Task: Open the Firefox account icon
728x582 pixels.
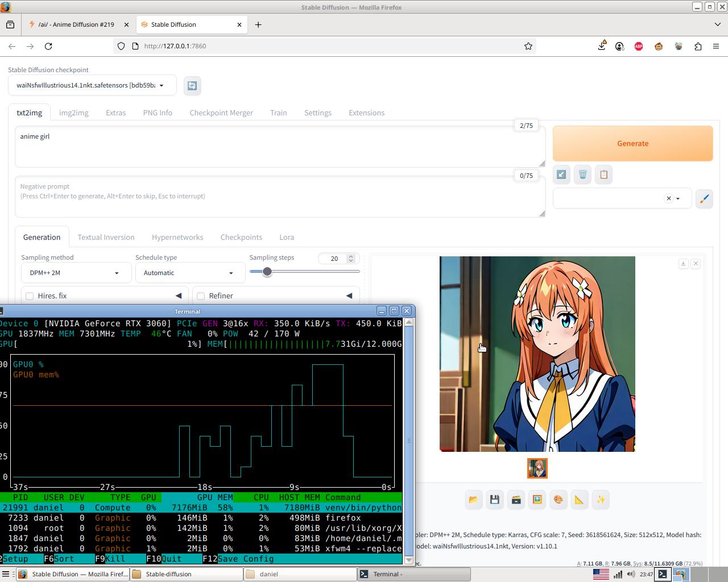Action: pyautogui.click(x=619, y=46)
